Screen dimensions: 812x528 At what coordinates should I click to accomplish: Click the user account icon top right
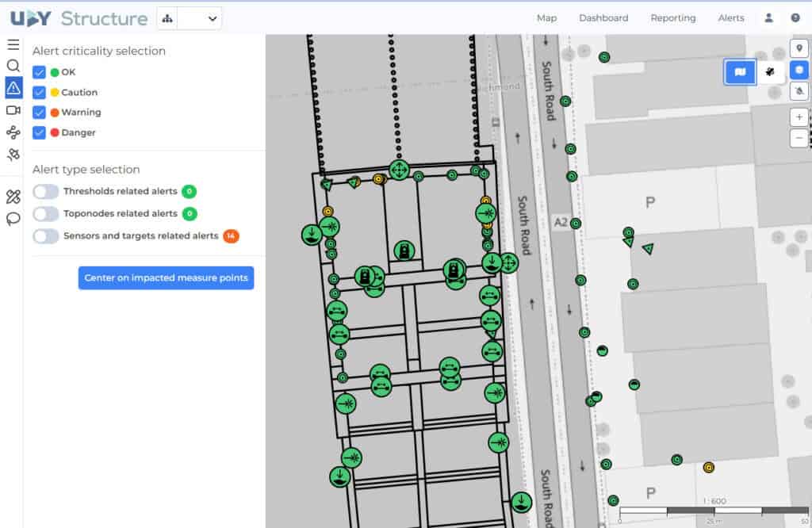[768, 17]
